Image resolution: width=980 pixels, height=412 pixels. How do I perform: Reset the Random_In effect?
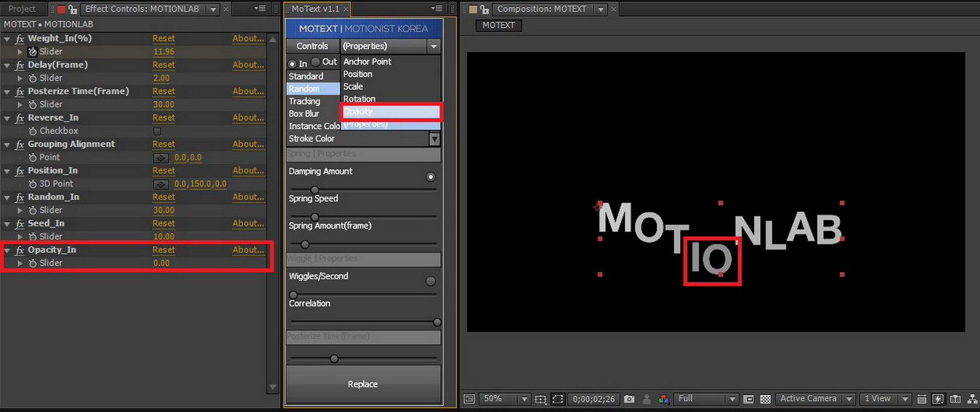[x=163, y=197]
